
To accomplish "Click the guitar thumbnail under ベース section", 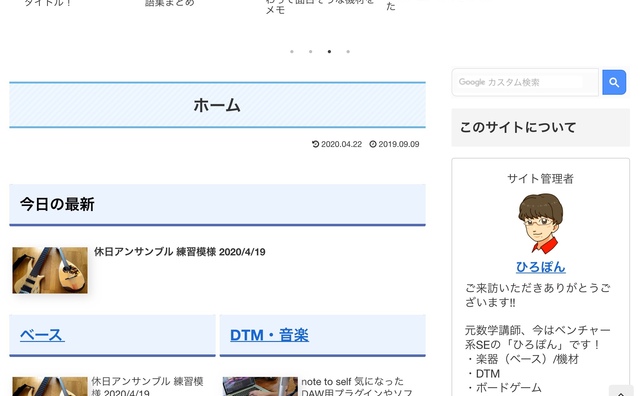I will [x=50, y=387].
